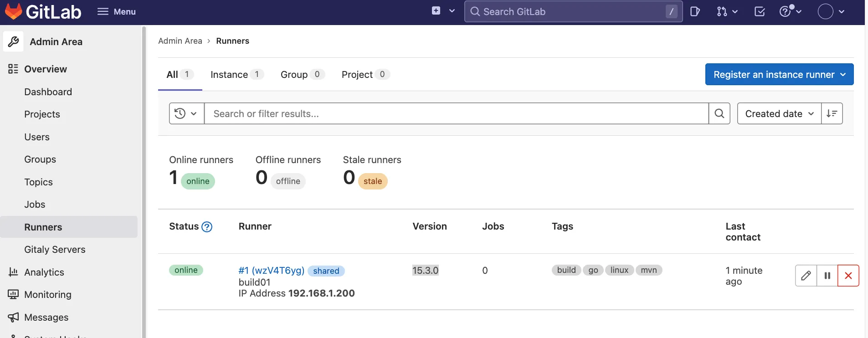
Task: Go to Gitaly Servers in sidebar
Action: pos(55,249)
